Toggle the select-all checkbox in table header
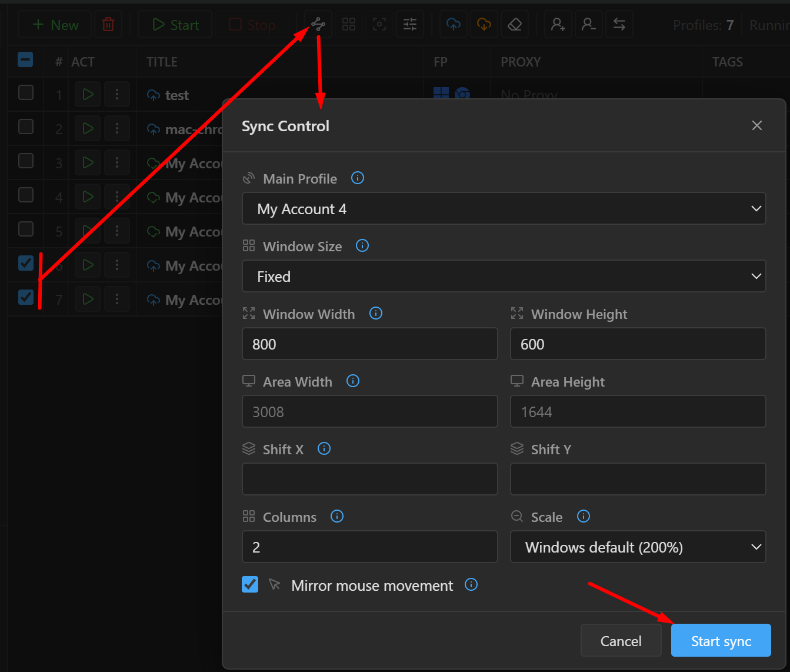 [x=25, y=59]
